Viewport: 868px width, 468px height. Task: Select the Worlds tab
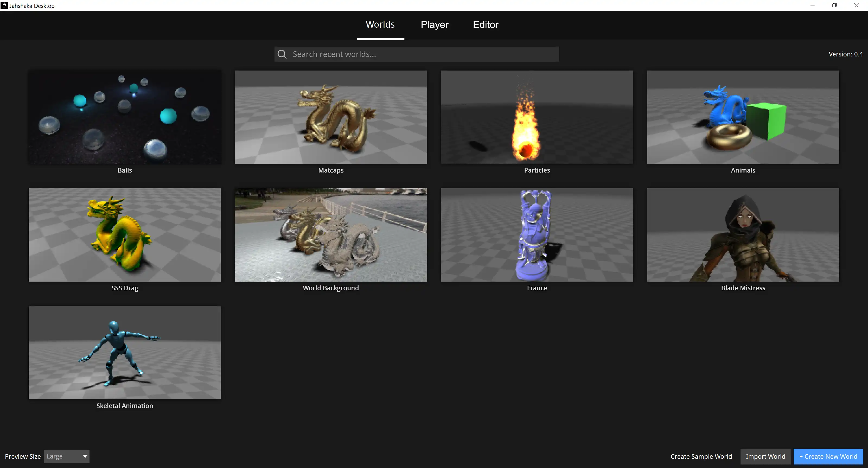[380, 25]
